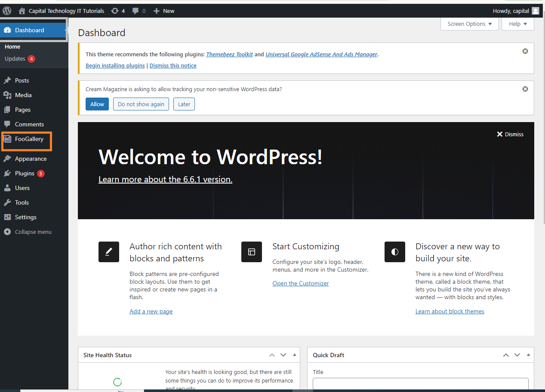Open the Appearance menu
Viewport: 545px width, 392px height.
[31, 159]
